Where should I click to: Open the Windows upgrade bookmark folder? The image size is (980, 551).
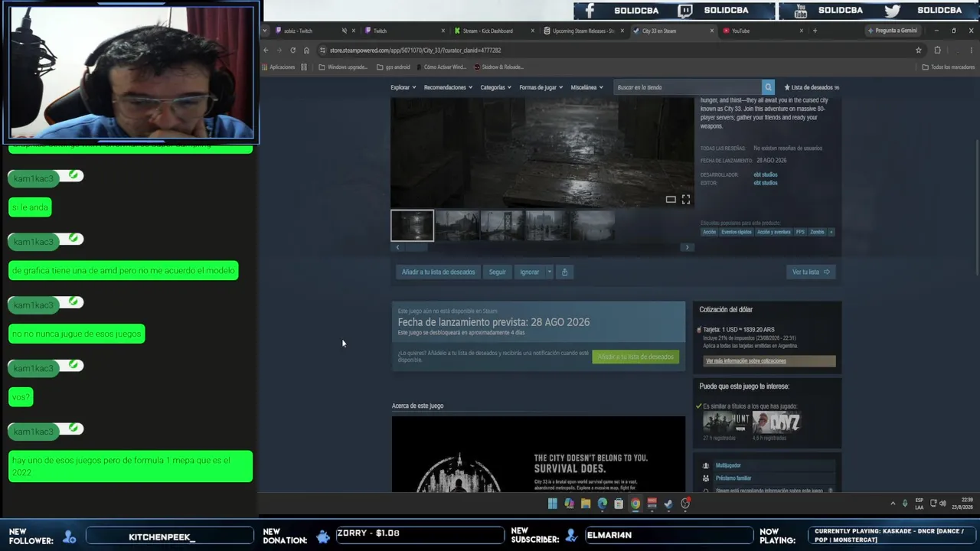tap(342, 67)
